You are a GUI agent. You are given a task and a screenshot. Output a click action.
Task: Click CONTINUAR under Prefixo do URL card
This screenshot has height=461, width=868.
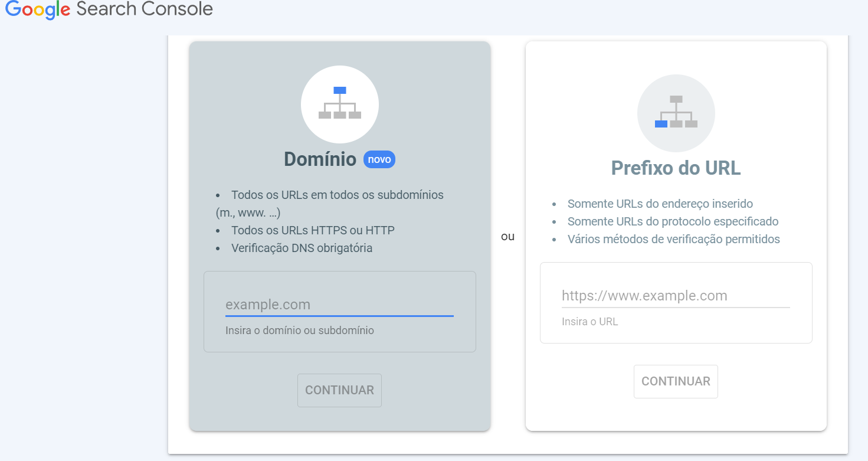tap(676, 381)
